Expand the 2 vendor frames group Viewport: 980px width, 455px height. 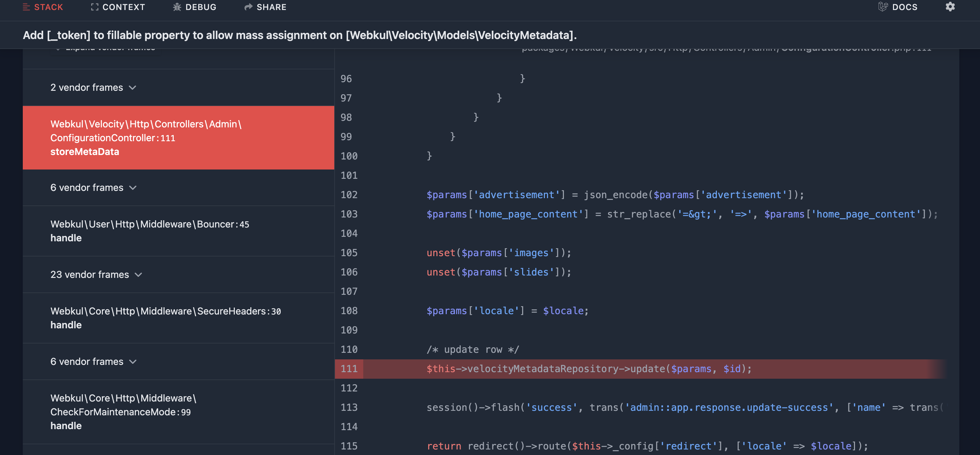(x=178, y=87)
